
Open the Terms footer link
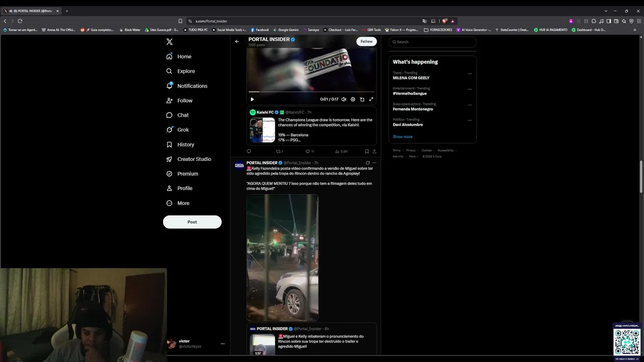[x=396, y=150]
